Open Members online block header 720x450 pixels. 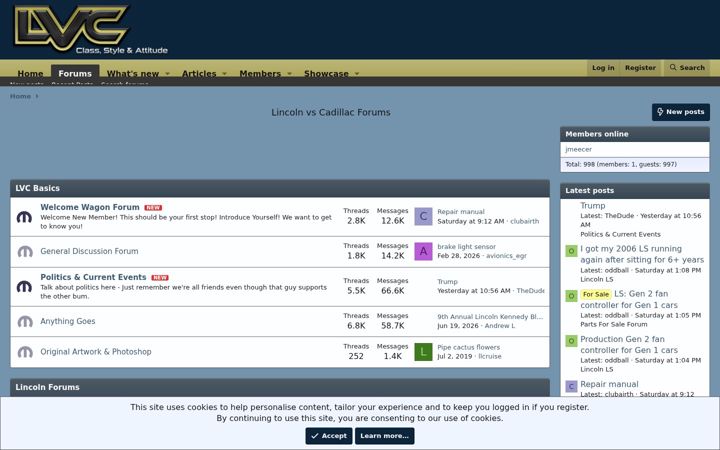pyautogui.click(x=597, y=134)
